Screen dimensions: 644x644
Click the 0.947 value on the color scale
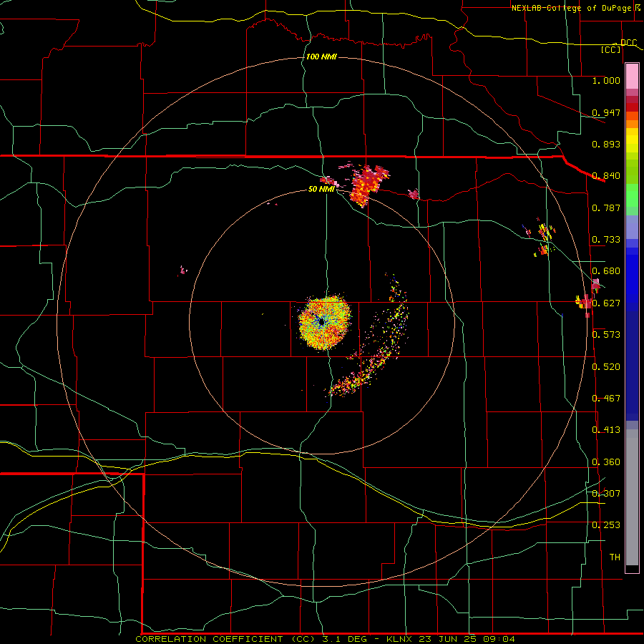coord(606,112)
